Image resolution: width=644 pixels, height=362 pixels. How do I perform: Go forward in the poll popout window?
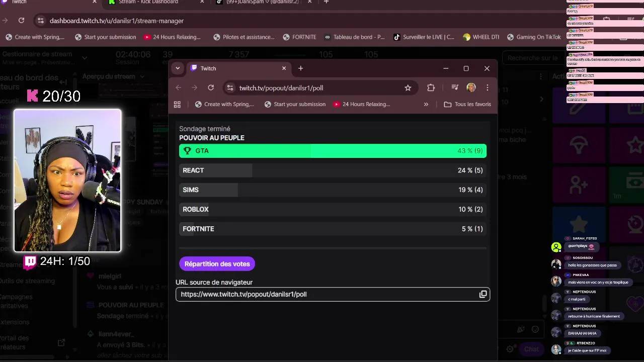point(195,87)
